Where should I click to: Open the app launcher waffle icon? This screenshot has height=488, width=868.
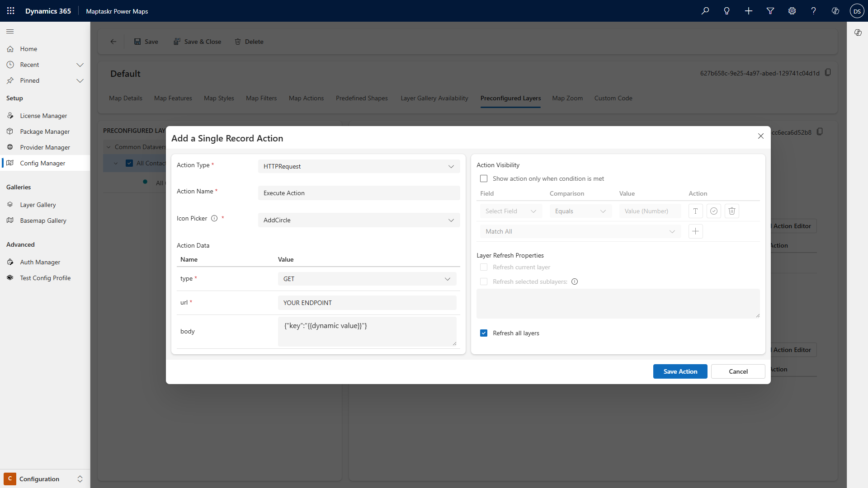click(x=11, y=11)
